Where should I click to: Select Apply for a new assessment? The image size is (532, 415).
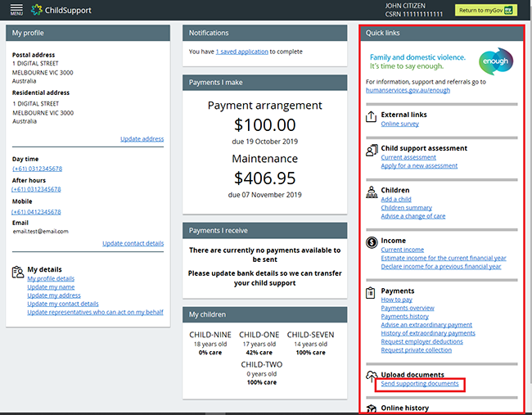pyautogui.click(x=419, y=165)
